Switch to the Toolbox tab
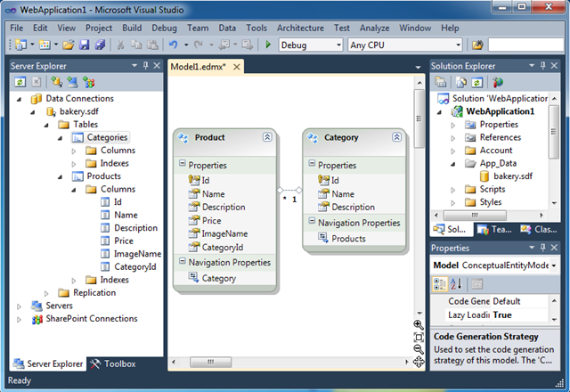Screen dimensions: 570x392 pyautogui.click(x=113, y=364)
